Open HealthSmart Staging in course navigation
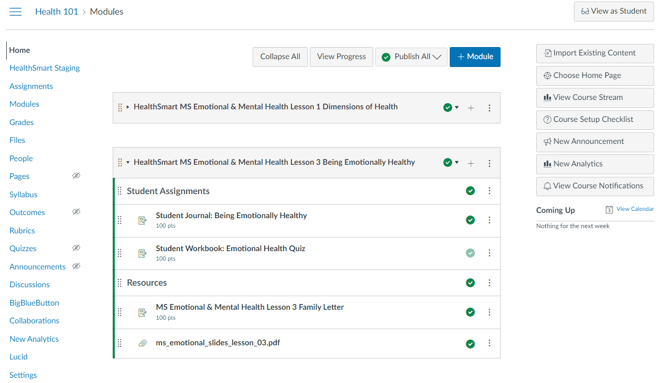Image resolution: width=662 pixels, height=383 pixels. 44,68
